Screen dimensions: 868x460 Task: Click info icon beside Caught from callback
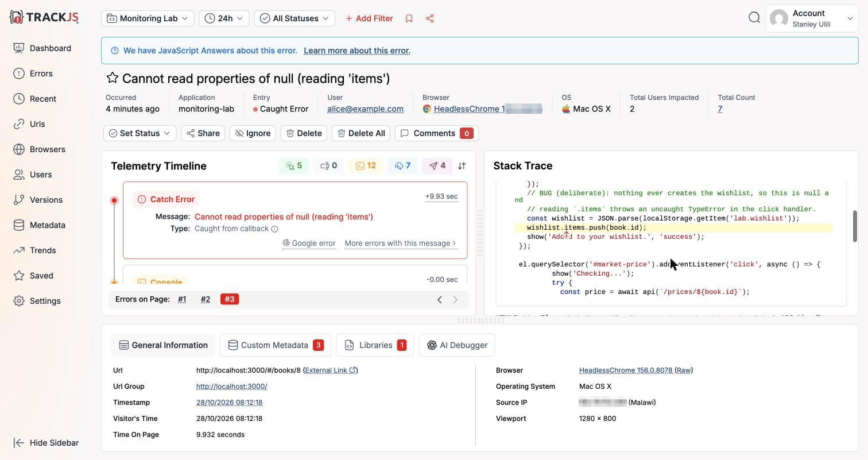click(x=274, y=229)
